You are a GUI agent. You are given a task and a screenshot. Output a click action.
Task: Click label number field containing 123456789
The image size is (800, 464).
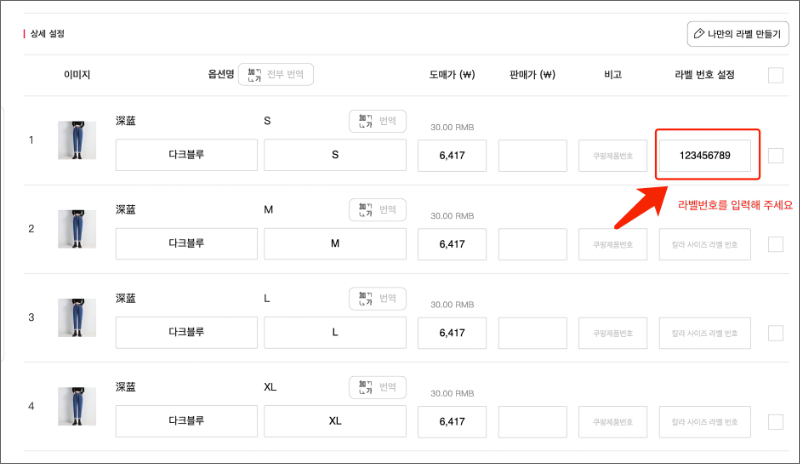(705, 156)
